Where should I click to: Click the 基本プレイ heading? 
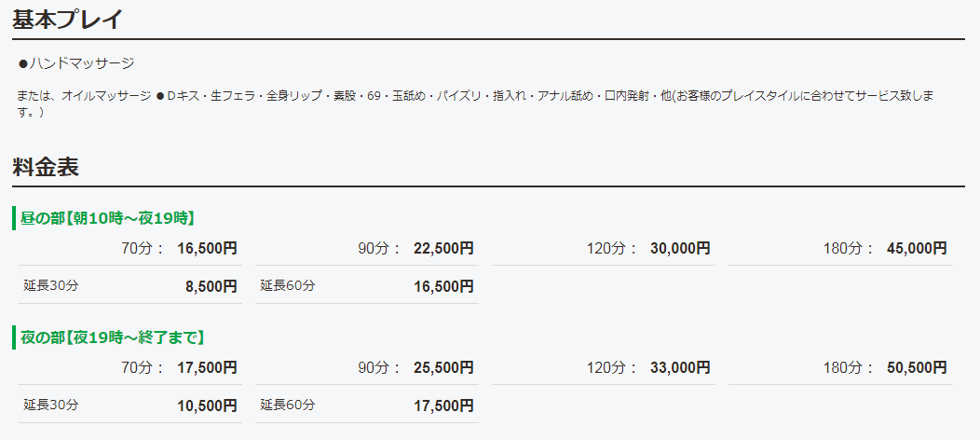[x=67, y=19]
